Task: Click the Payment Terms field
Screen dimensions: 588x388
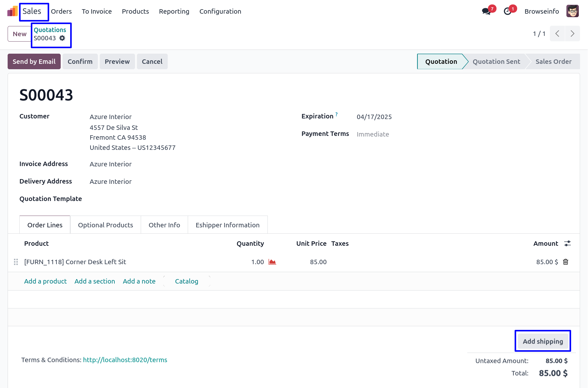Action: (x=373, y=134)
